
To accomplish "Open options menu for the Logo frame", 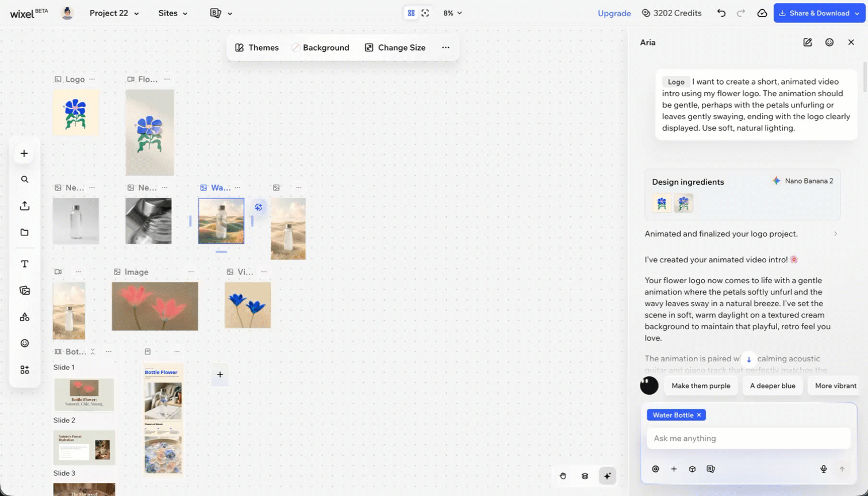I will pos(92,79).
